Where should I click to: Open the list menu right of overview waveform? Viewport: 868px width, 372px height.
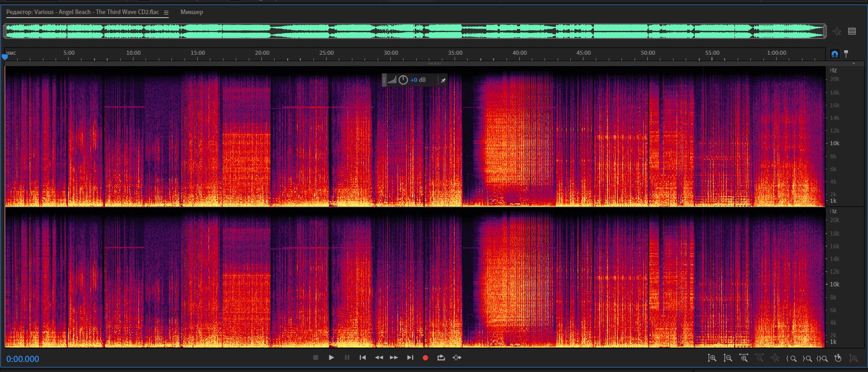pos(852,31)
